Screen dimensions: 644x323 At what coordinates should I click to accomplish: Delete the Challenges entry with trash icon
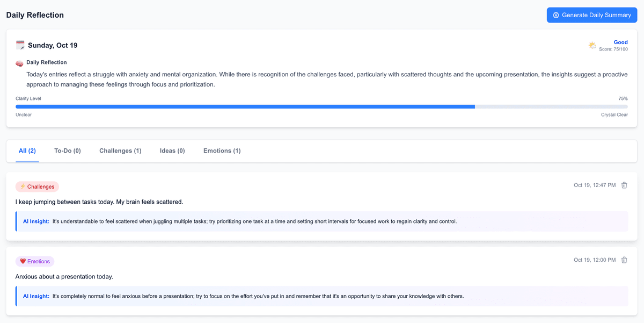point(624,185)
